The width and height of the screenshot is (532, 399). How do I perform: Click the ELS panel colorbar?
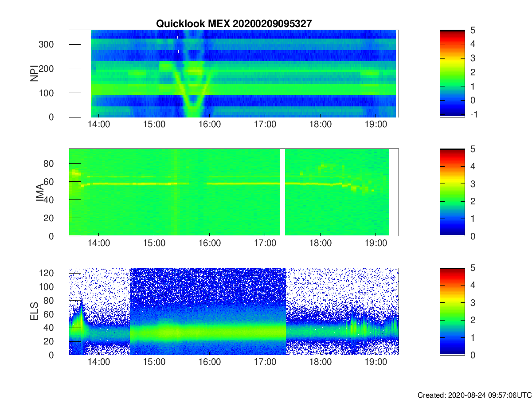[452, 311]
